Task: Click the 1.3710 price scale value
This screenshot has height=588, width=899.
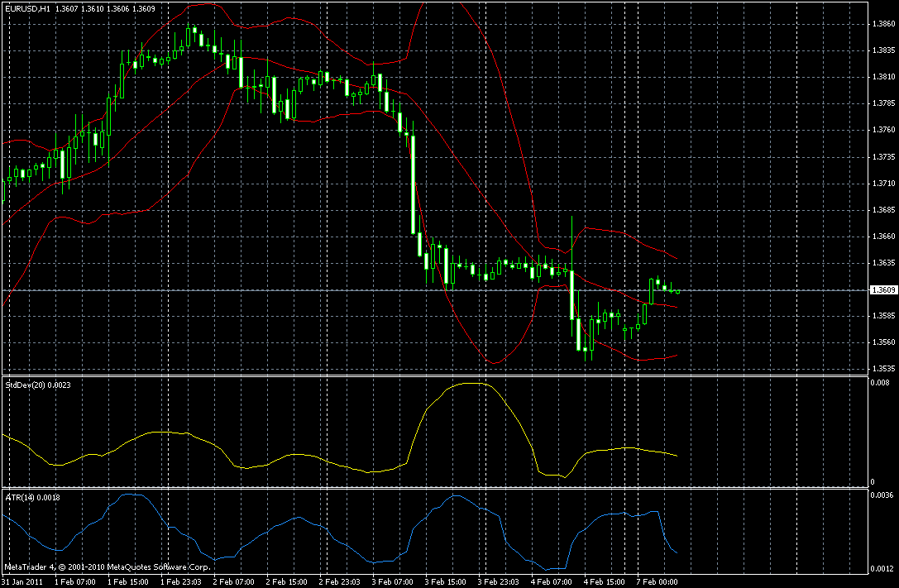Action: [883, 184]
